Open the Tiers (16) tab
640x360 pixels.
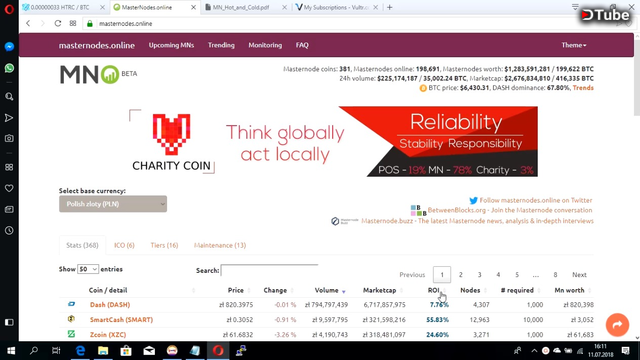click(164, 245)
